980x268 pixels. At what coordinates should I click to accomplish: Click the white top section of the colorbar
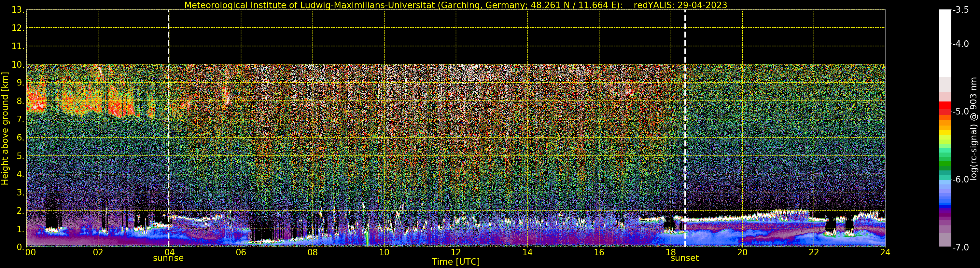(x=945, y=43)
